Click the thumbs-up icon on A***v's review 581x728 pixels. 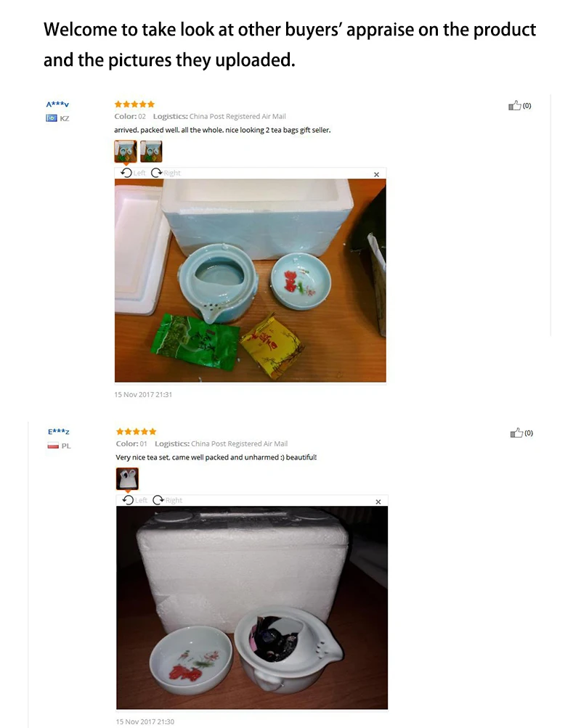515,105
